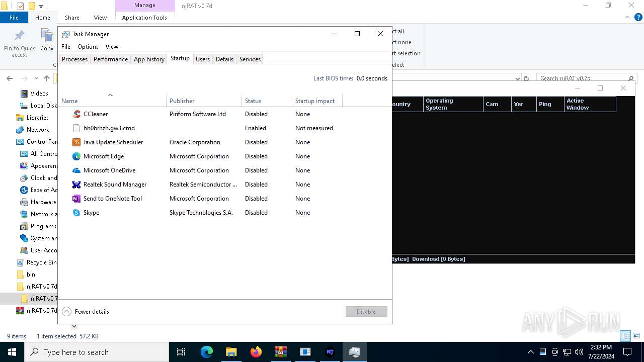Click taskbar search box
The image size is (644, 362).
click(97, 352)
